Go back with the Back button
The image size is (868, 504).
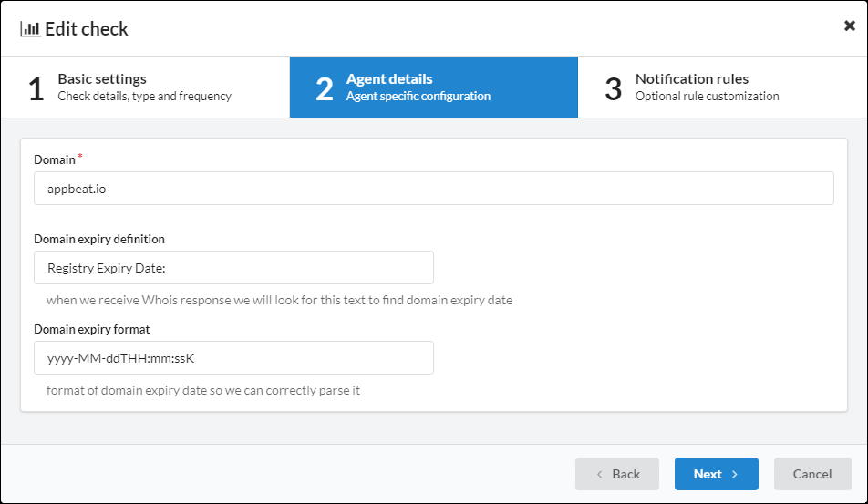pyautogui.click(x=617, y=474)
